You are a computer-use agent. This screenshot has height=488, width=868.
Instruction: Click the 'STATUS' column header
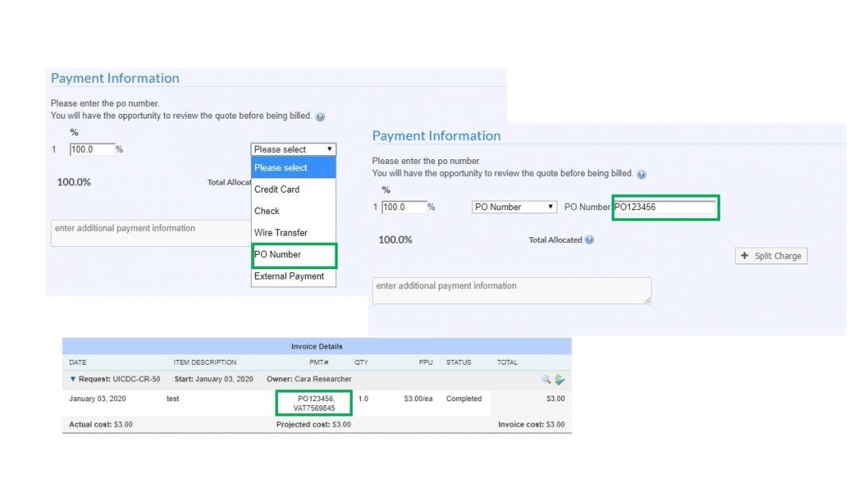[459, 362]
